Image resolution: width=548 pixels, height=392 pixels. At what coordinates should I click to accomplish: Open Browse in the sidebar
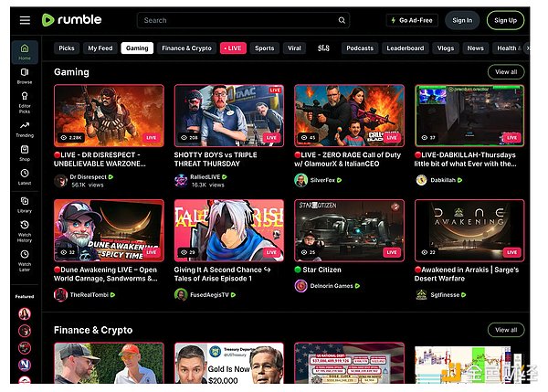25,75
